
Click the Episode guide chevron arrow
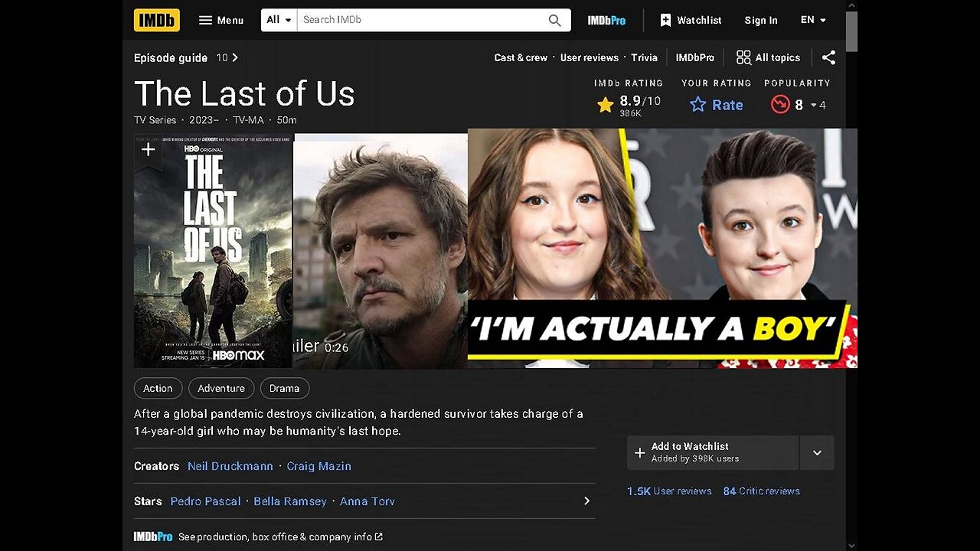point(234,57)
